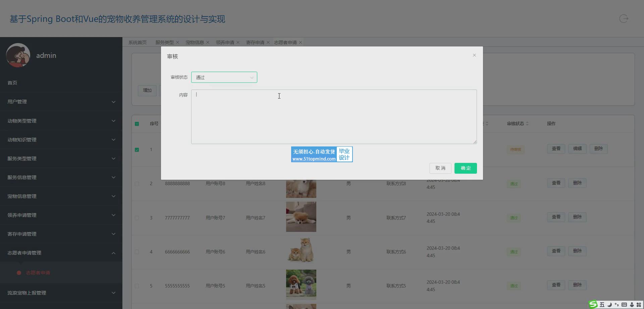Expand the 动物类型管理 sidebar menu
This screenshot has width=644, height=309.
pos(61,121)
